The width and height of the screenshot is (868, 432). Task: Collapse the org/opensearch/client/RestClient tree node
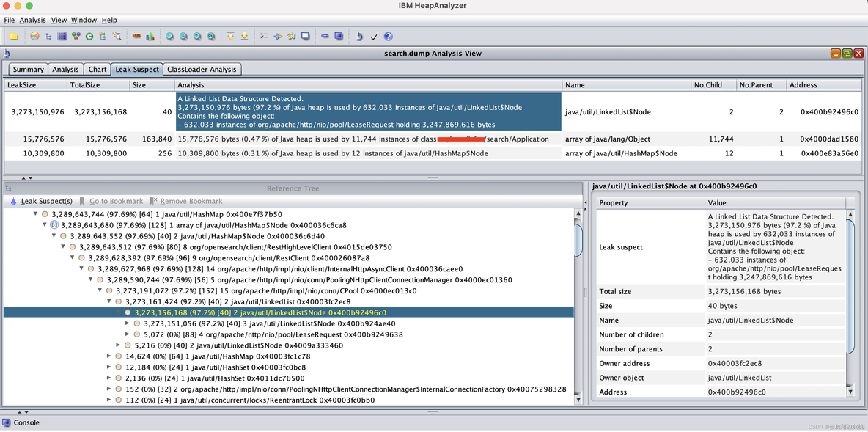coord(73,257)
